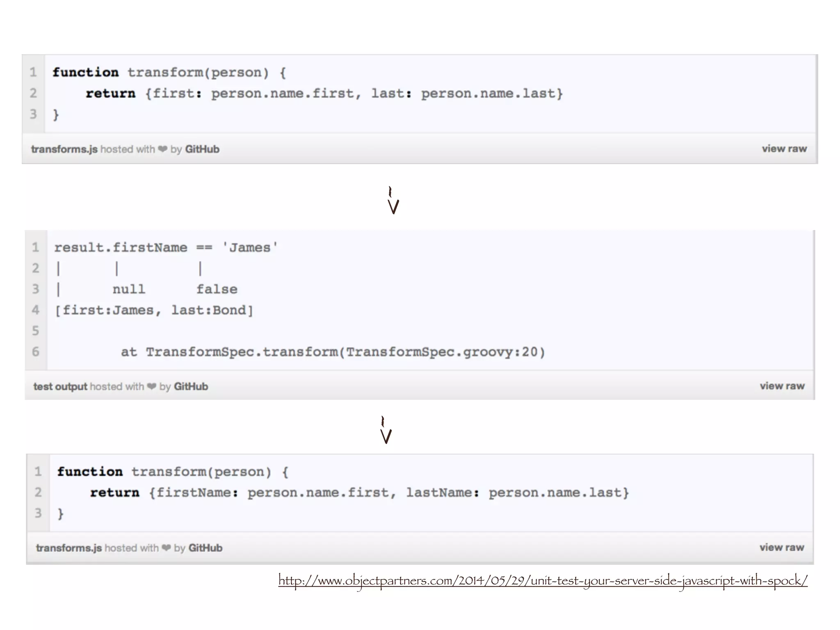Click the 'null' value in test output

click(129, 289)
